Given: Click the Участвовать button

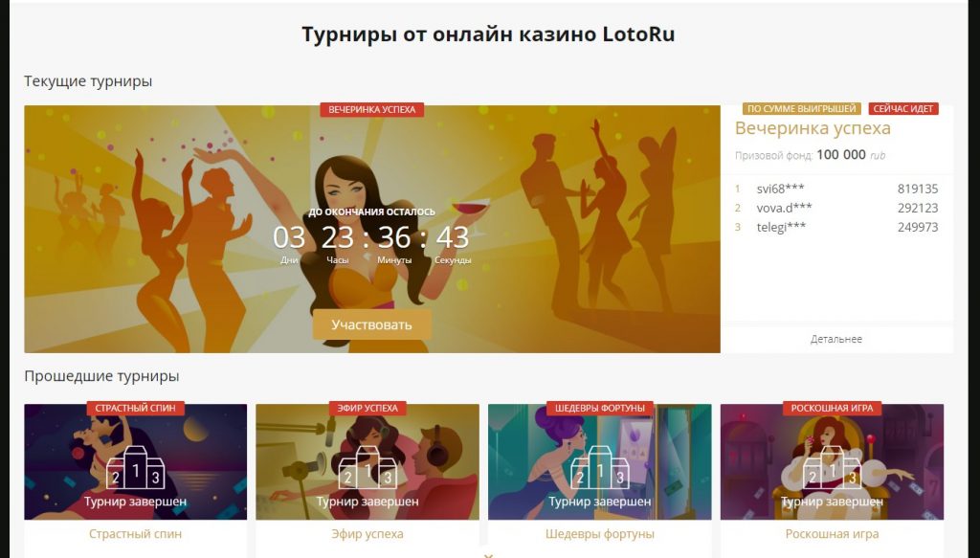Looking at the screenshot, I should pyautogui.click(x=372, y=324).
